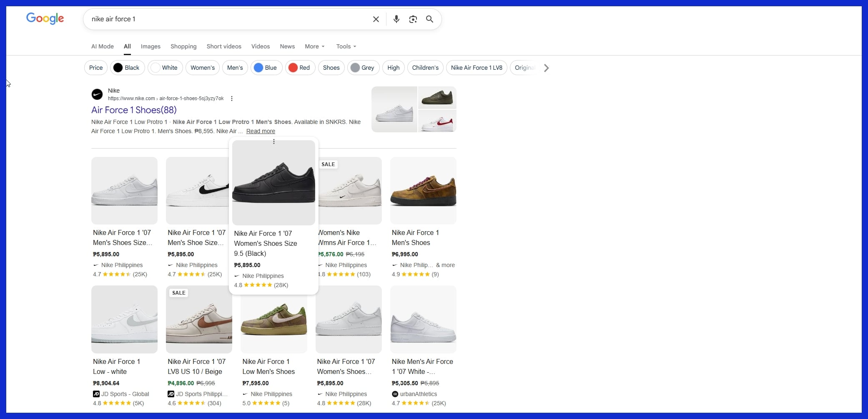
Task: Click the microphone voice search icon
Action: click(396, 19)
